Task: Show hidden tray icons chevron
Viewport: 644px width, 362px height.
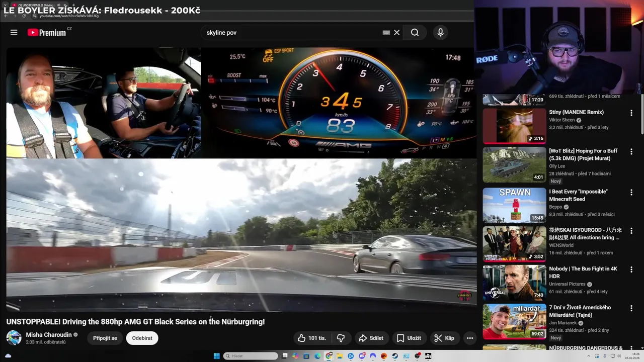Action: click(x=589, y=356)
